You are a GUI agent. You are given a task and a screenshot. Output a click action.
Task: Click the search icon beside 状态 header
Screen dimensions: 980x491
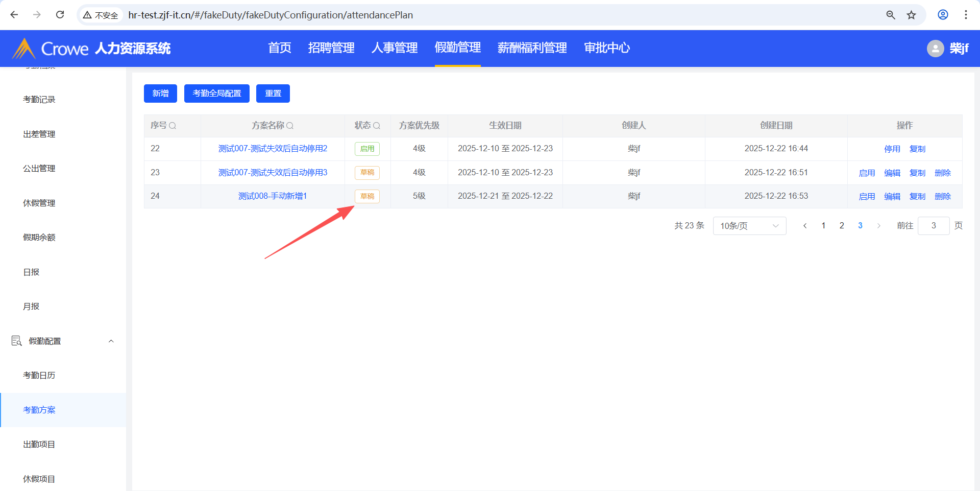point(377,126)
